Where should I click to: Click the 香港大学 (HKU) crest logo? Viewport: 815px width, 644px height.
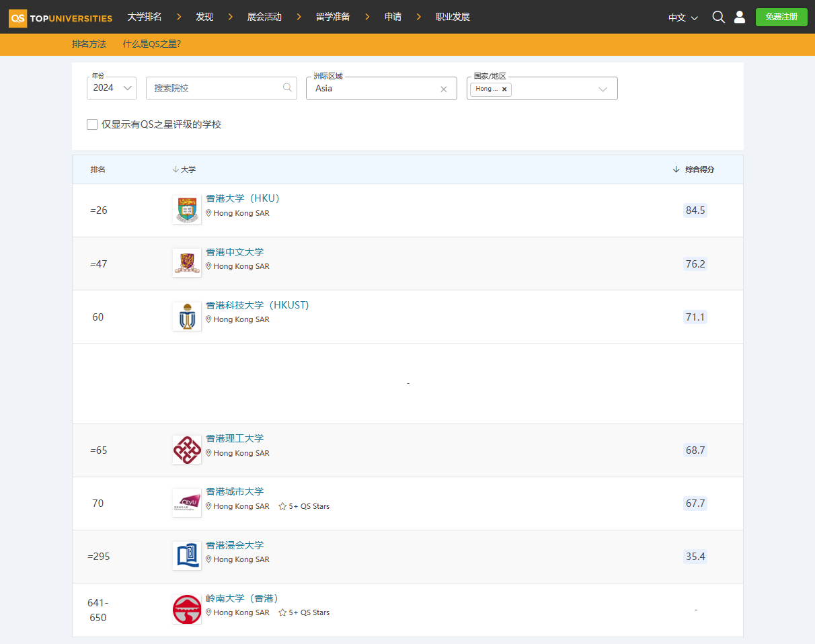point(187,210)
